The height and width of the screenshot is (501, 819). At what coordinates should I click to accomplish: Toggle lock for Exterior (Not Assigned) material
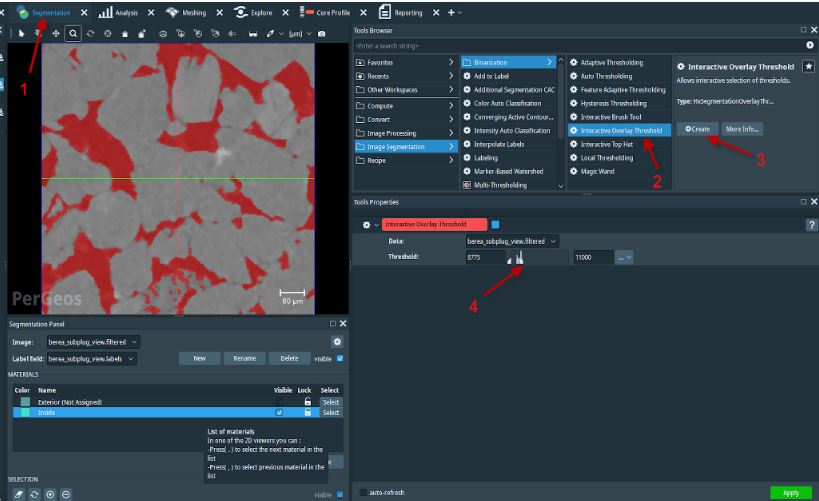308,402
